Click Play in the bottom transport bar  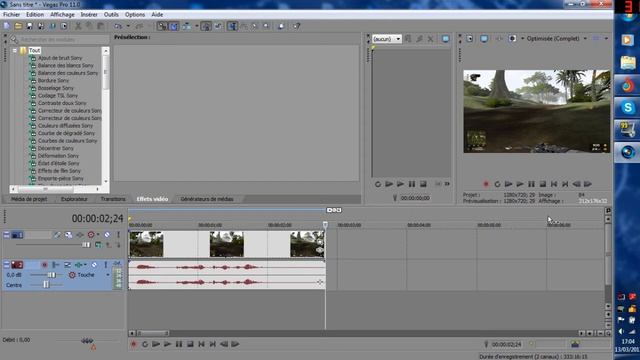point(167,344)
